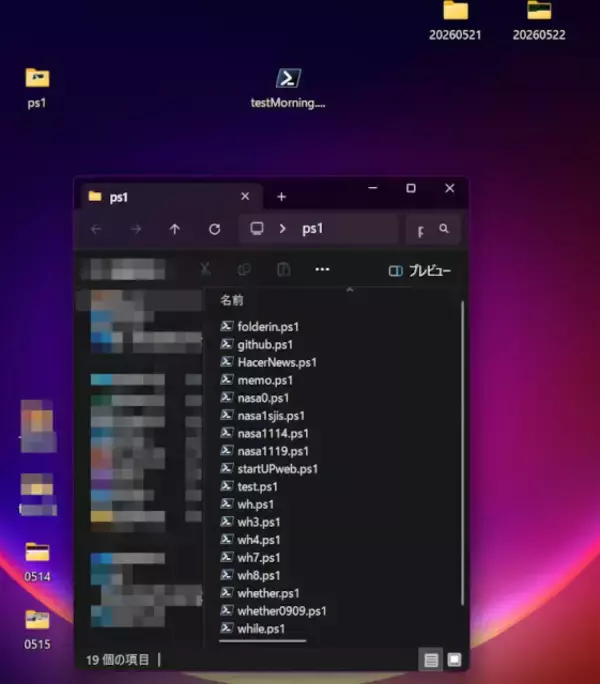Open the 0514 desktop folder
Screen dimensions: 600x684
pos(37,562)
